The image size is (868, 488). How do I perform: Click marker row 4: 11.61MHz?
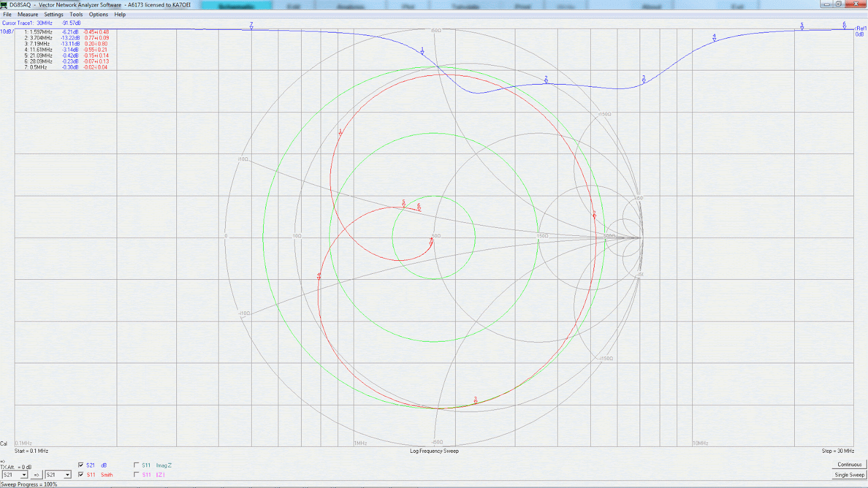66,50
